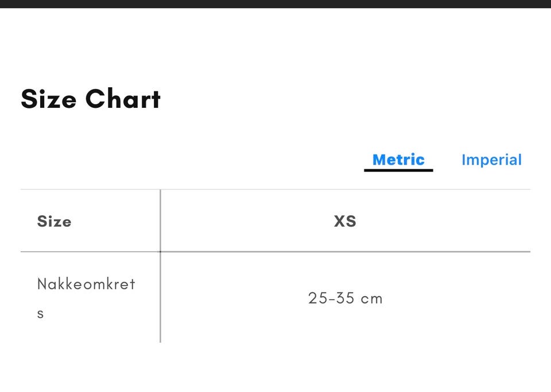
Task: Select the XS column header
Action: 345,221
